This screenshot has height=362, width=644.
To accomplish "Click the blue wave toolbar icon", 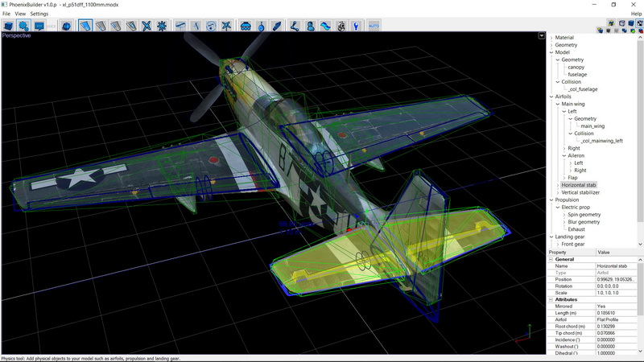I will 325,26.
